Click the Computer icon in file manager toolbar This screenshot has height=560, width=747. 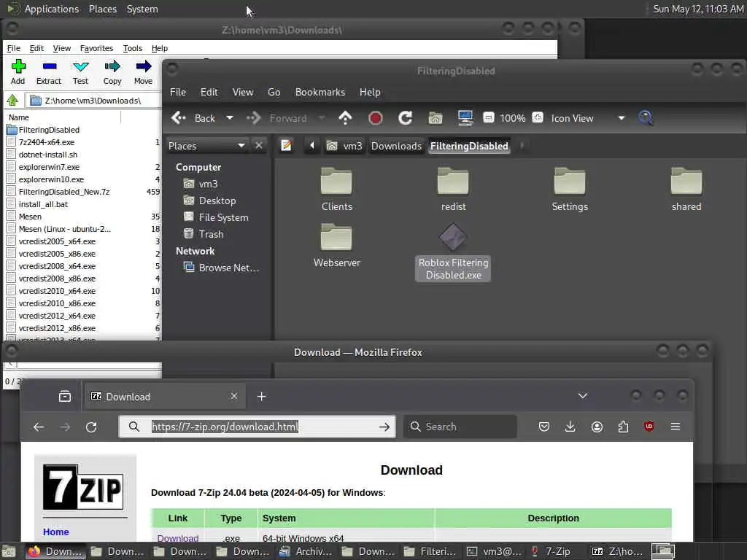tap(465, 118)
